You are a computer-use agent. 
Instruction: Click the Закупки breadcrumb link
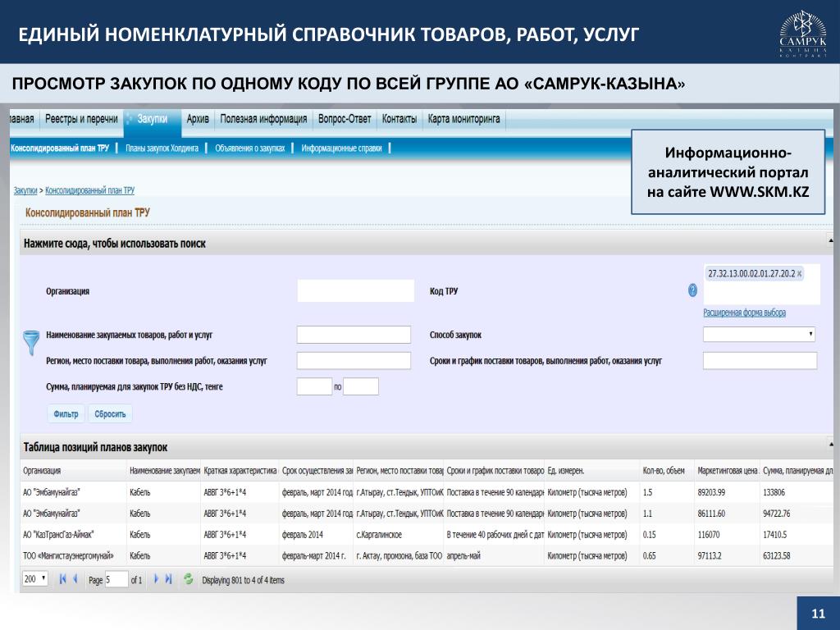tap(25, 190)
